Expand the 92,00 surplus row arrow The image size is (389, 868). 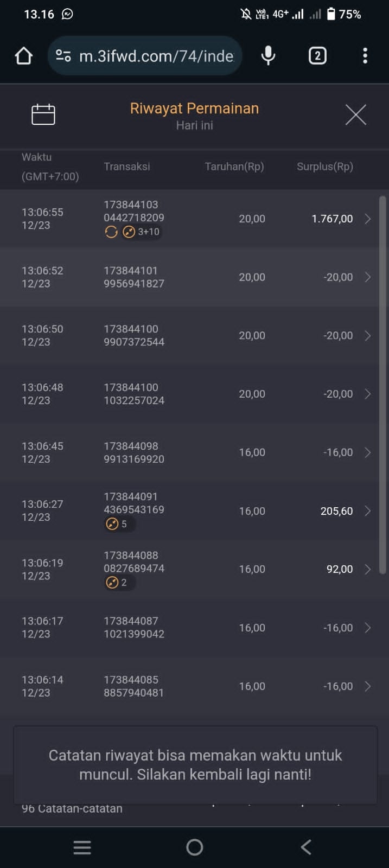[368, 569]
